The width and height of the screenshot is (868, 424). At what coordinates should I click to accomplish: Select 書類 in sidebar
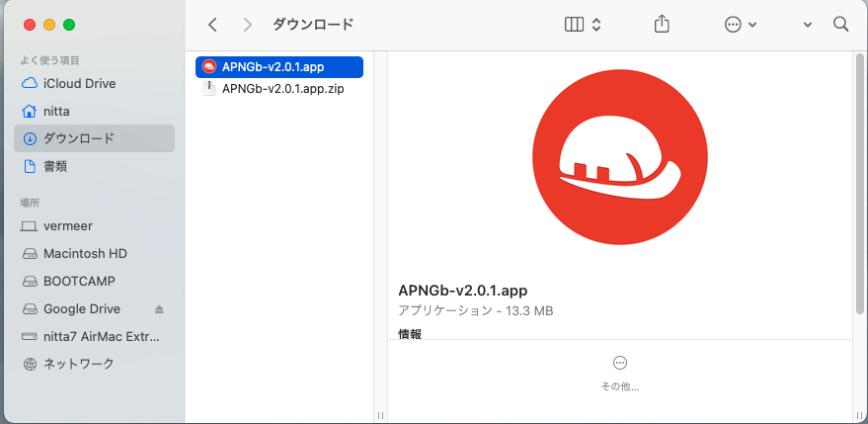[55, 167]
